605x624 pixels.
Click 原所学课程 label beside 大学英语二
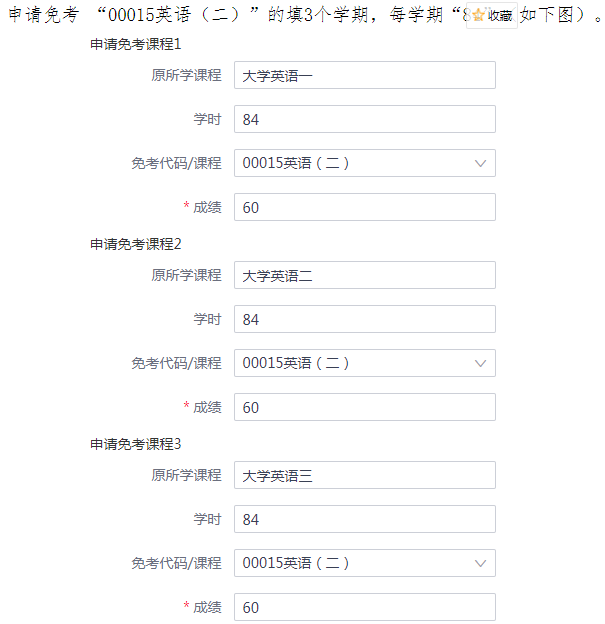pos(186,275)
